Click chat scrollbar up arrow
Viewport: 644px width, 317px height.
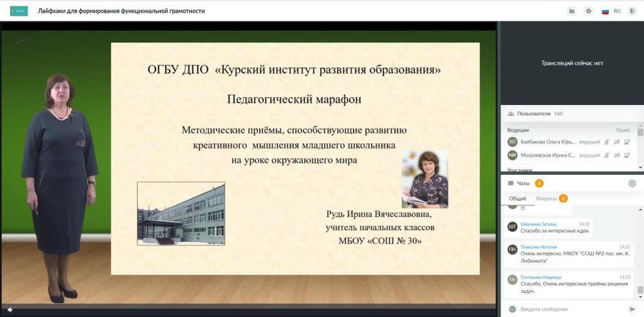640,209
